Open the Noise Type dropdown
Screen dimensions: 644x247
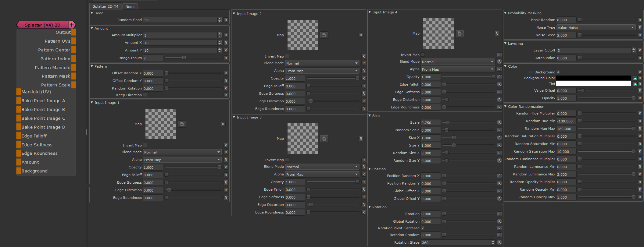pos(596,27)
